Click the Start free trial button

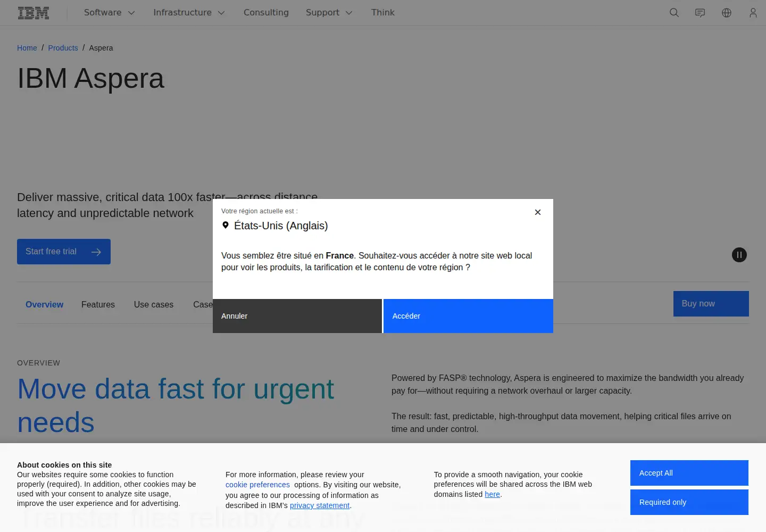tap(64, 252)
